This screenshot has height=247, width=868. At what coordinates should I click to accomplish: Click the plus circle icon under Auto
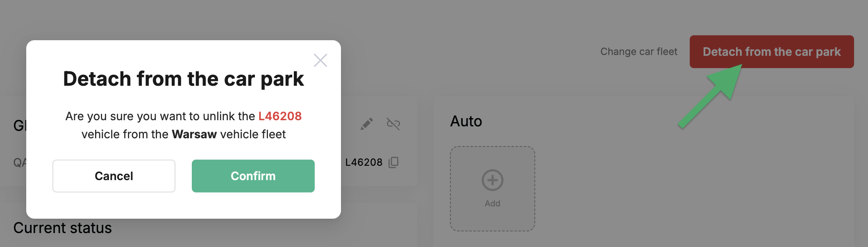(x=493, y=180)
